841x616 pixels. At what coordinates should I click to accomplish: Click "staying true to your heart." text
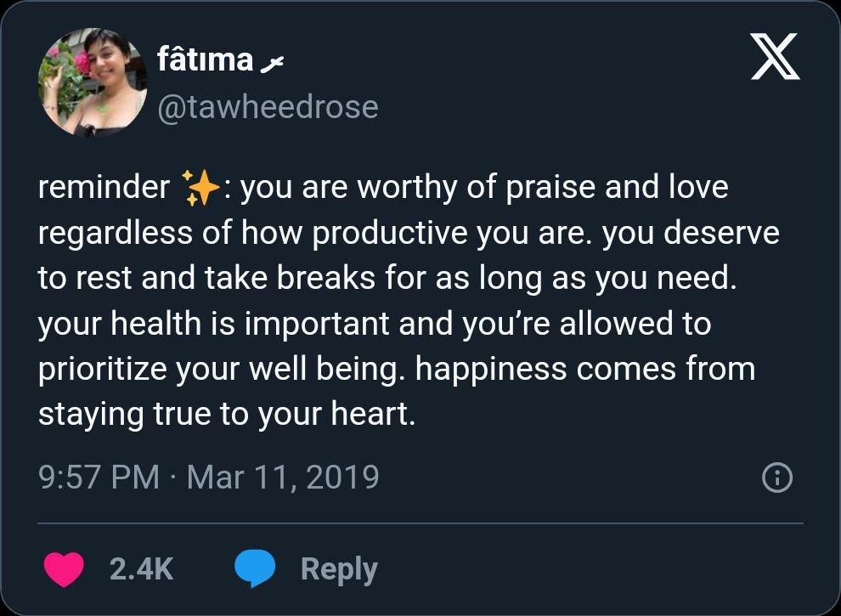[227, 415]
